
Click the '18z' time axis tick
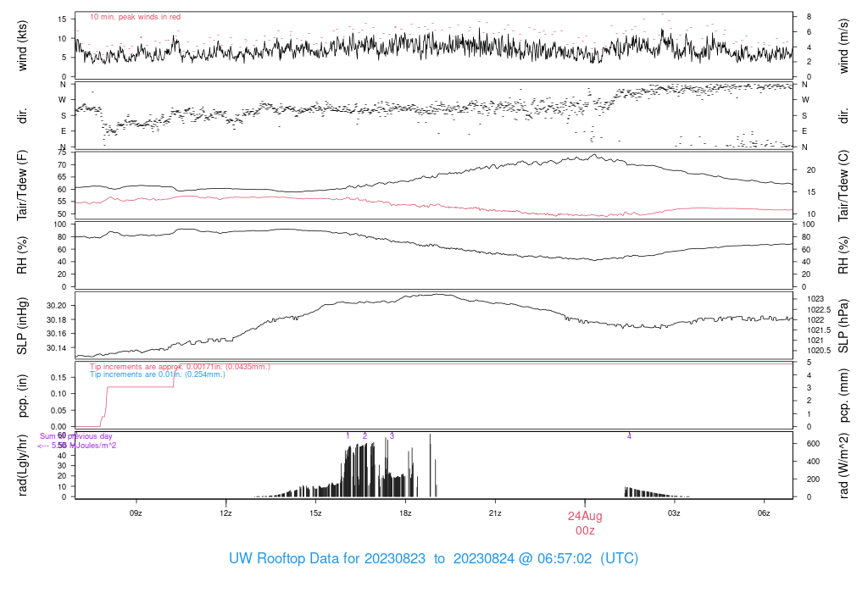tap(405, 513)
